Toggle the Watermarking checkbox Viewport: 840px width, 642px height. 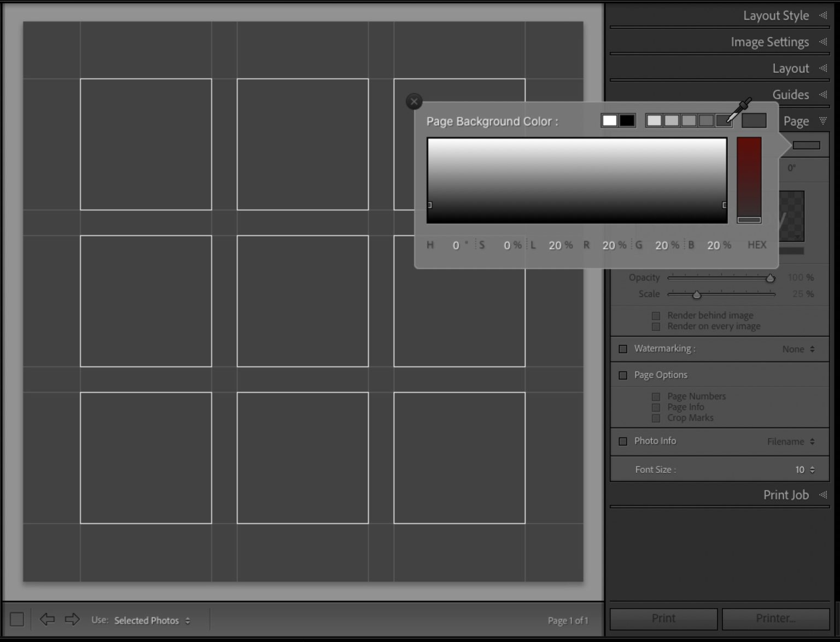click(623, 348)
